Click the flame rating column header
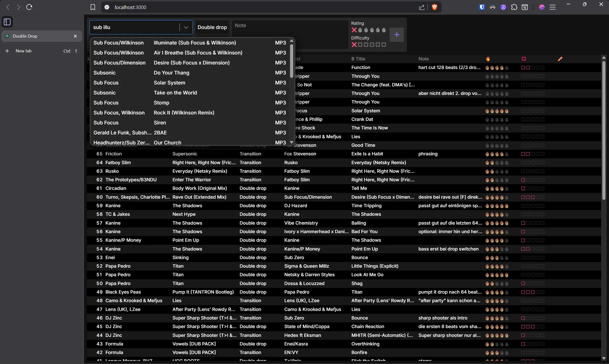This screenshot has width=609, height=364. click(488, 59)
